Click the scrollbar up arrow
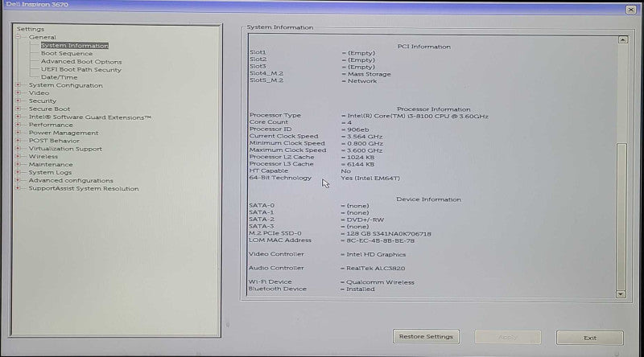 point(622,40)
